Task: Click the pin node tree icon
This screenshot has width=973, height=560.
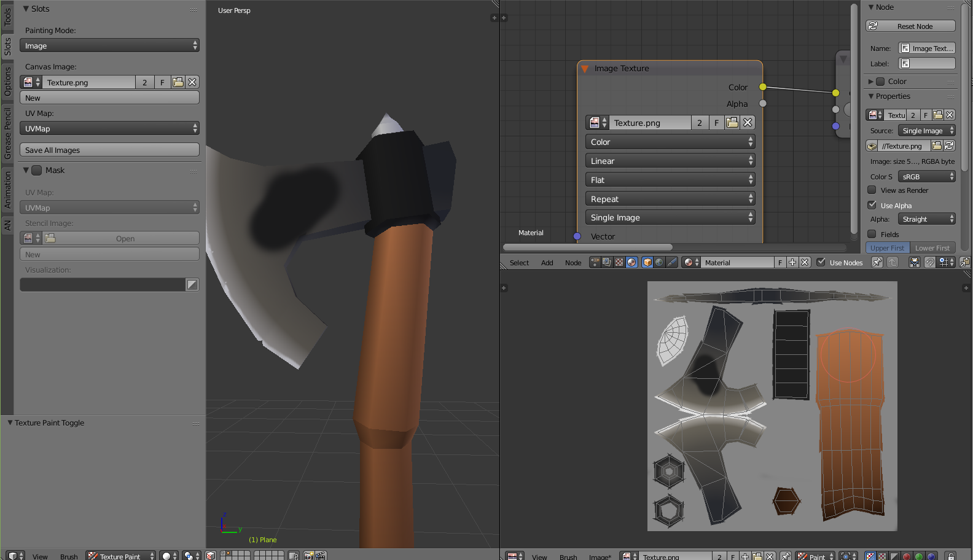Action: tap(877, 262)
